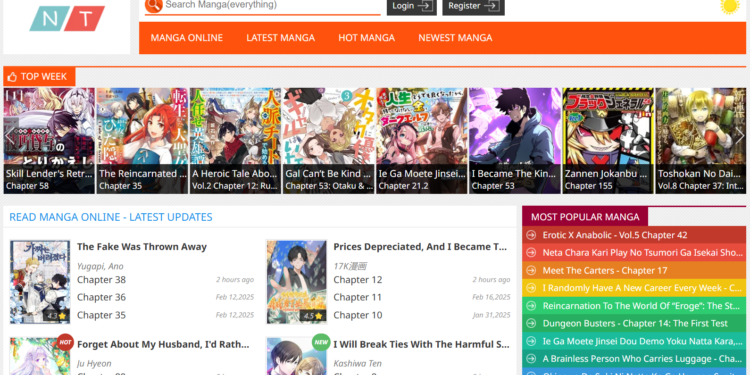The image size is (750, 375).
Task: Open Chapter 10 of Prices Depreciated
Action: coord(358,315)
